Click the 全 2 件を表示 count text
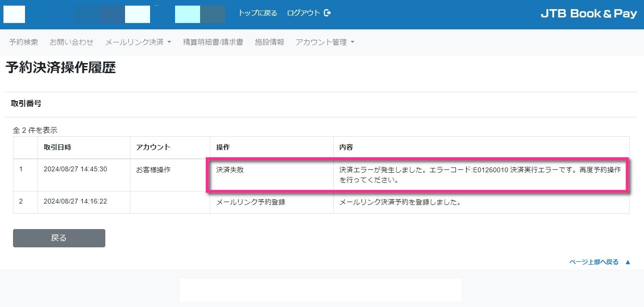Image resolution: width=644 pixels, height=307 pixels. tap(35, 130)
